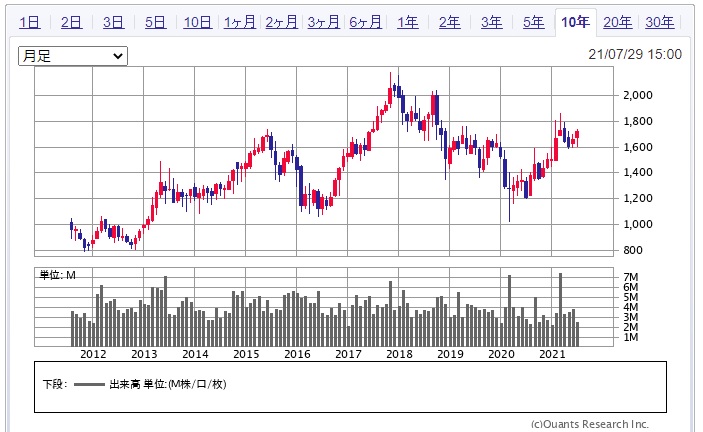Click the 出来高 legend line sample

pos(89,384)
